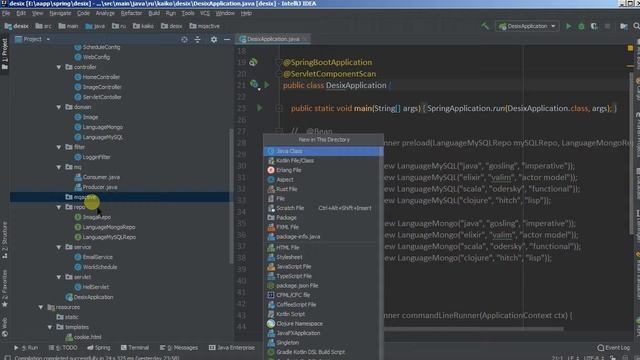Screen dimensions: 640x360
Task: Open the File menu
Action: [x=6, y=13]
